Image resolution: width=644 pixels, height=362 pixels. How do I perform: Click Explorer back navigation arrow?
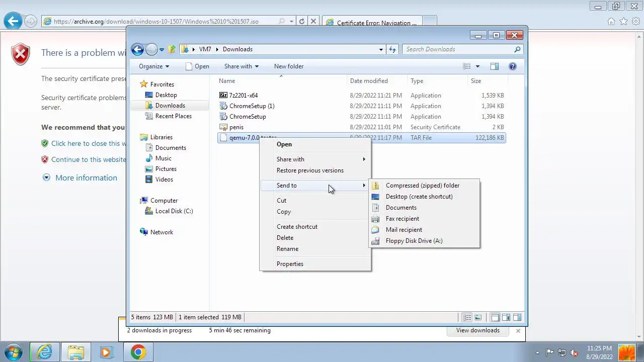137,49
